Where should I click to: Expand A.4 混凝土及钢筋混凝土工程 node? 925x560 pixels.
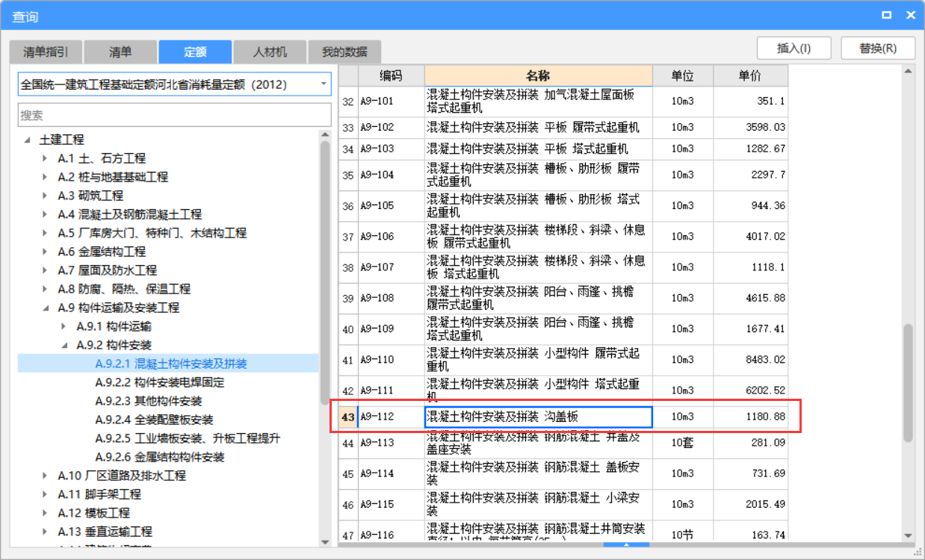(x=46, y=214)
